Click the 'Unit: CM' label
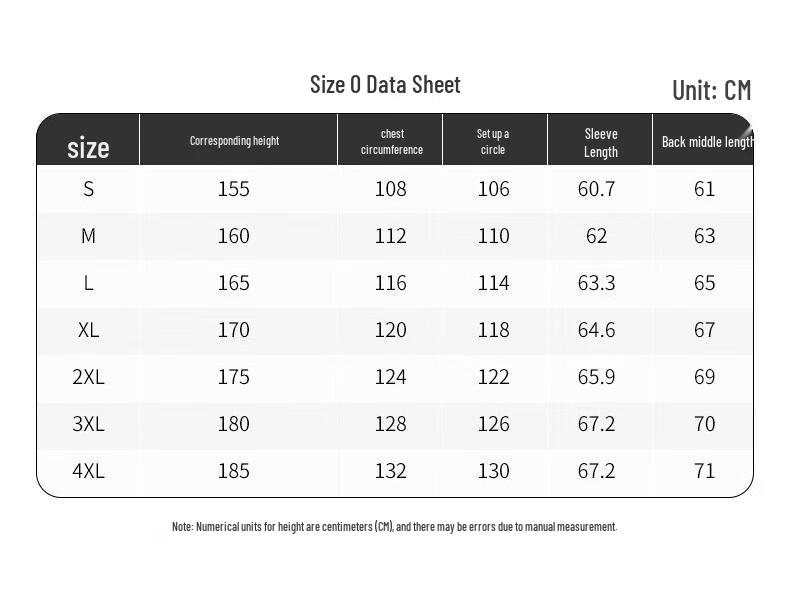Screen dimensions: 790x593 pyautogui.click(x=711, y=90)
